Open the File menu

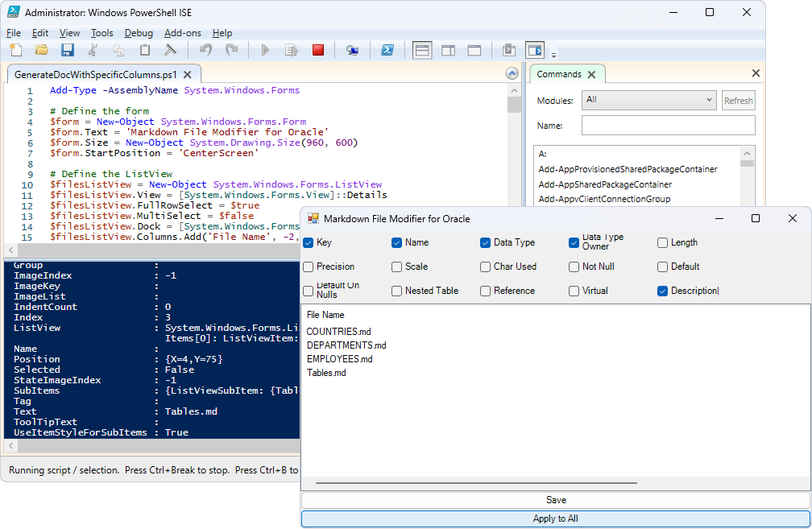[x=14, y=33]
